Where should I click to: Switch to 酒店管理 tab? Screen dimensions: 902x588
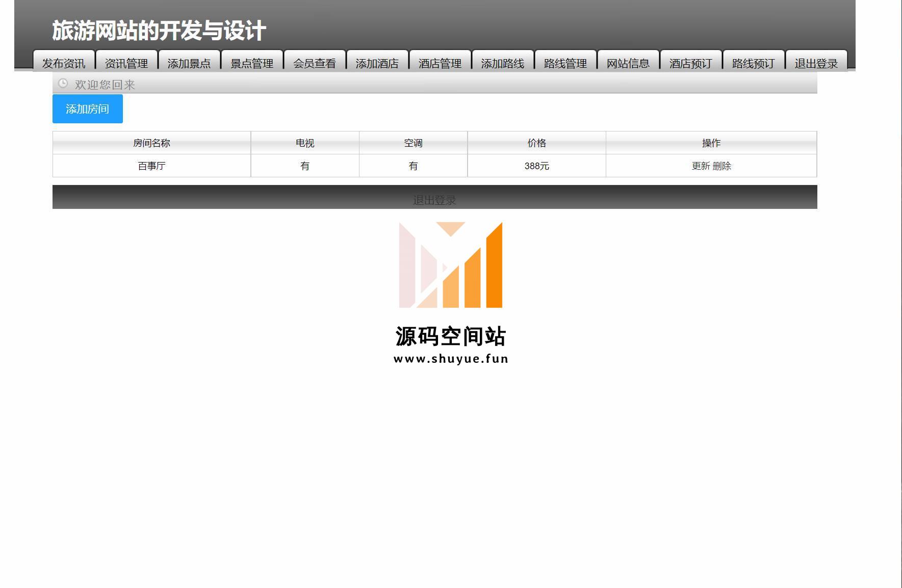[440, 61]
